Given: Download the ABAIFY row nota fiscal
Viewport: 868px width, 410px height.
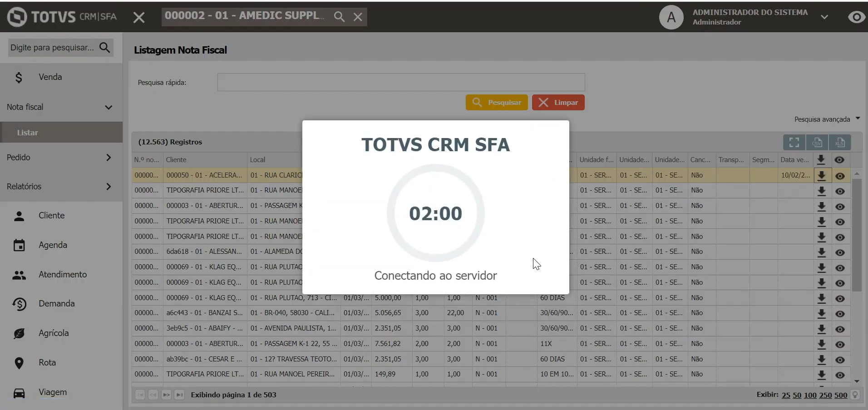Looking at the screenshot, I should 822,329.
